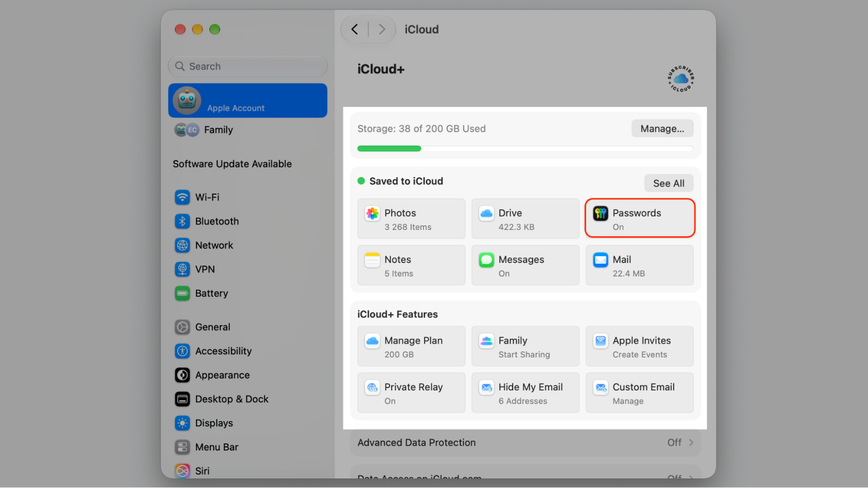
Task: Go forward with the right chevron
Action: point(382,29)
